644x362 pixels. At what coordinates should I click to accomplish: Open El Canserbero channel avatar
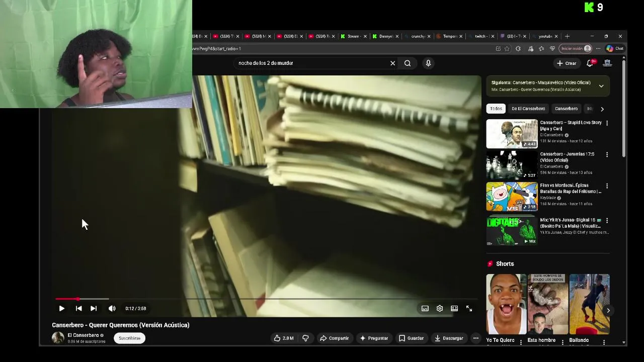[58, 338]
